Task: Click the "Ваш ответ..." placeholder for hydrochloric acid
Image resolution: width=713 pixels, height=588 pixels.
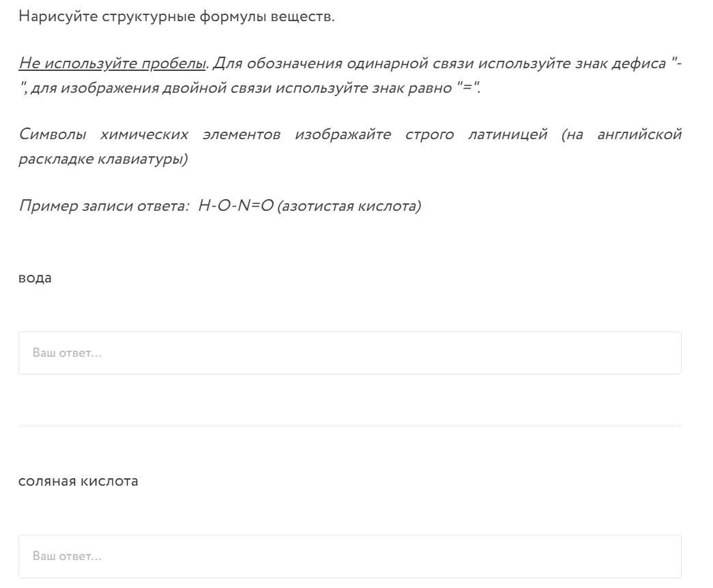Action: click(x=67, y=557)
